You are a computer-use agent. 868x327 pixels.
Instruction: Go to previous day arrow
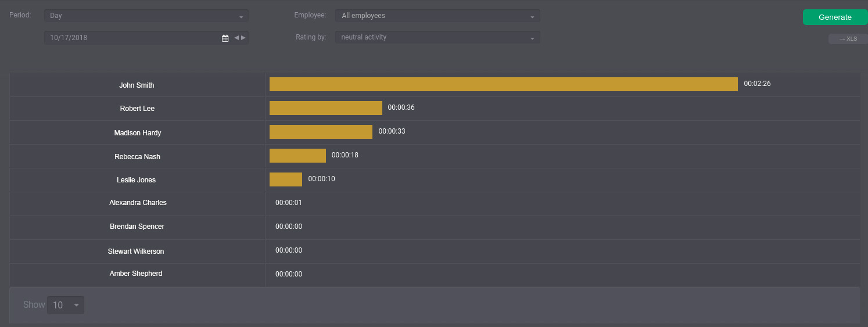pyautogui.click(x=236, y=38)
